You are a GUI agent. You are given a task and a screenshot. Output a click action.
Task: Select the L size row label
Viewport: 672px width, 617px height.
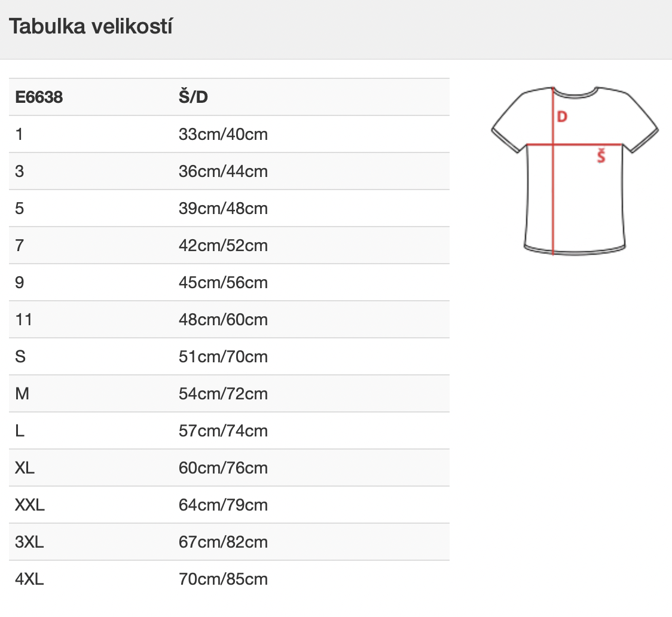point(20,431)
